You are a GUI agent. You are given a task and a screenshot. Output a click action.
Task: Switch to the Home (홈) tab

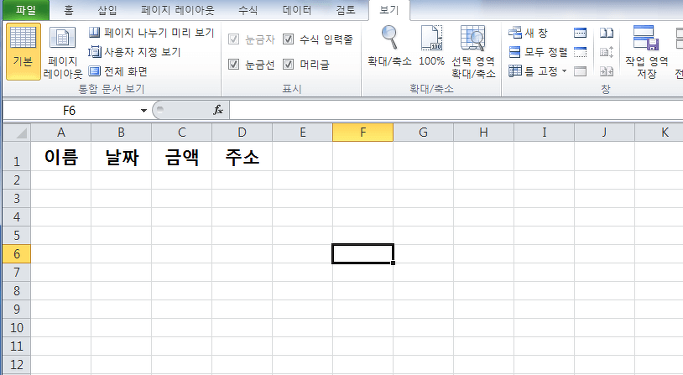point(68,10)
